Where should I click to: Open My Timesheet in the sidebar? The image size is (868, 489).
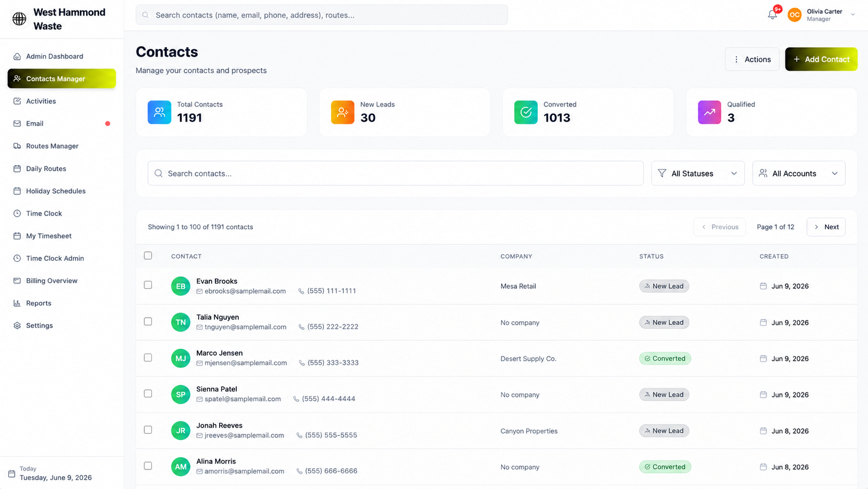click(62, 236)
